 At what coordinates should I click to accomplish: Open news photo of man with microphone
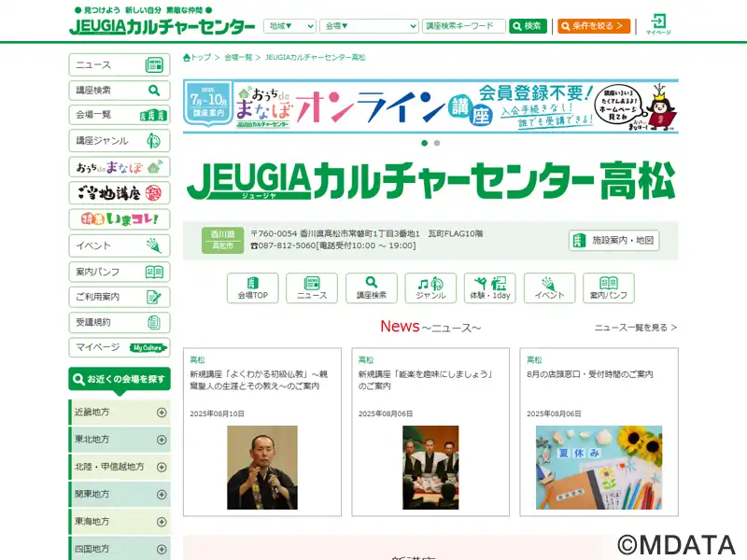tap(262, 468)
